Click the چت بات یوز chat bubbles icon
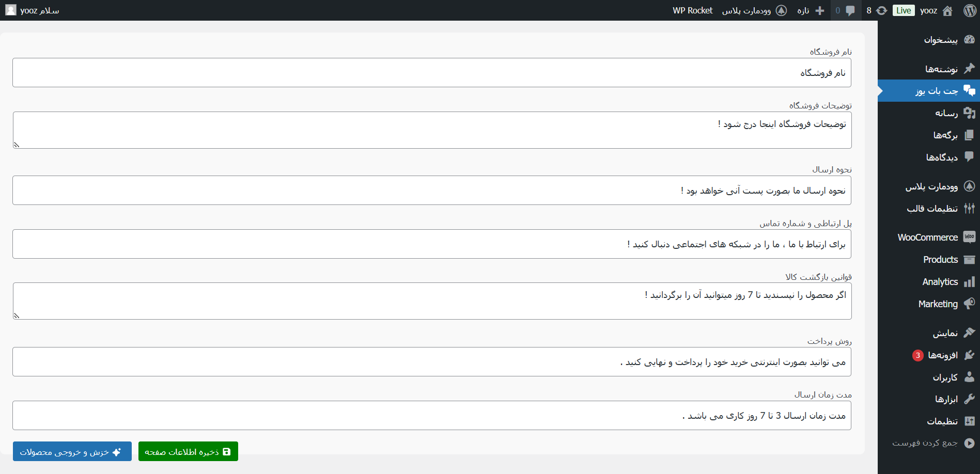 (x=970, y=90)
